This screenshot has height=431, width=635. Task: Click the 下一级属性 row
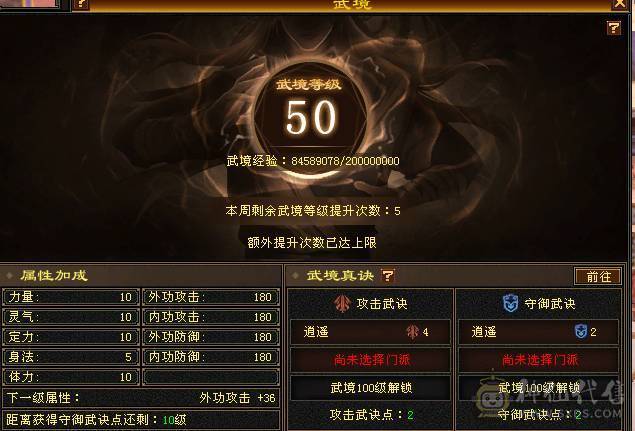pyautogui.click(x=141, y=398)
